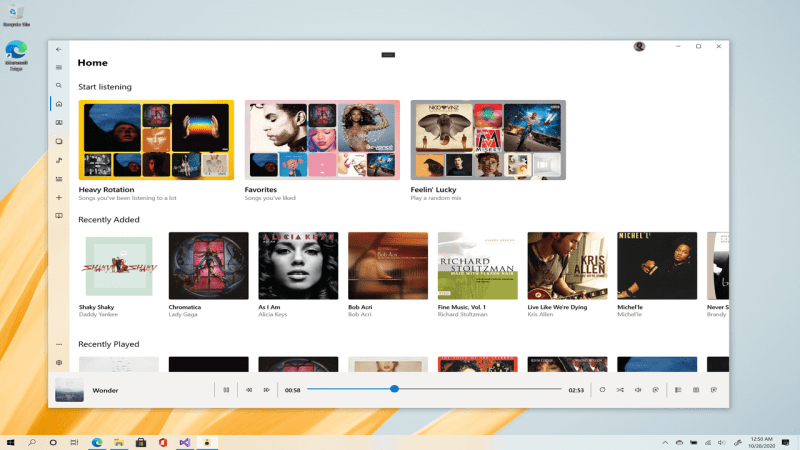Open the user profile avatar

(x=639, y=46)
